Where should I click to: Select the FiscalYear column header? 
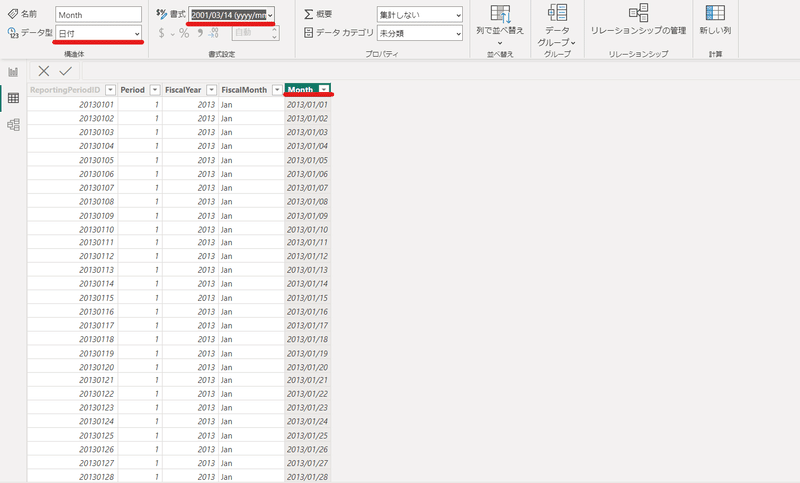point(183,90)
